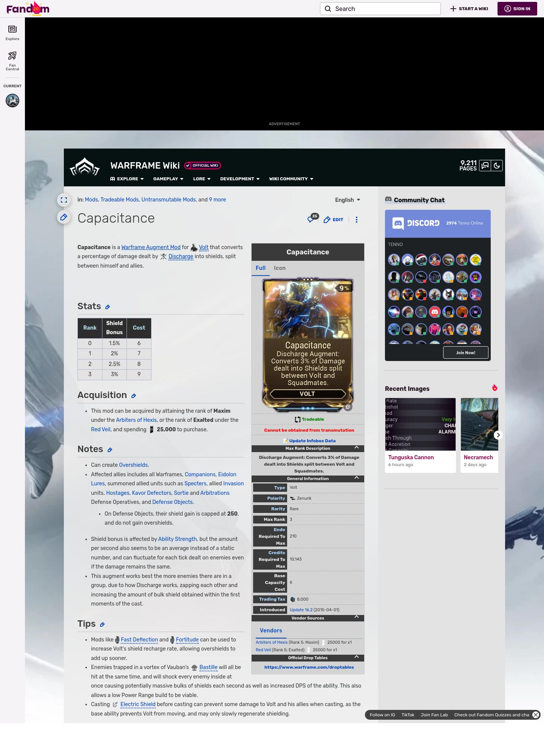Open the Tunguska Cannon image thumbnail
Image resolution: width=544 pixels, height=756 pixels.
420,424
